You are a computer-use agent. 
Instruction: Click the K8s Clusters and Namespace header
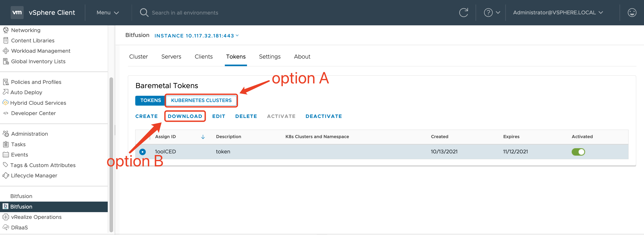317,137
